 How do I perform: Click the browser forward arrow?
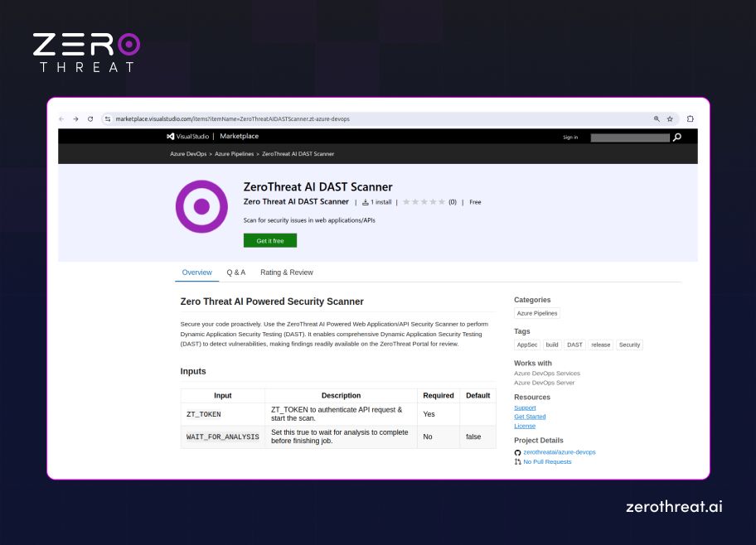click(75, 119)
